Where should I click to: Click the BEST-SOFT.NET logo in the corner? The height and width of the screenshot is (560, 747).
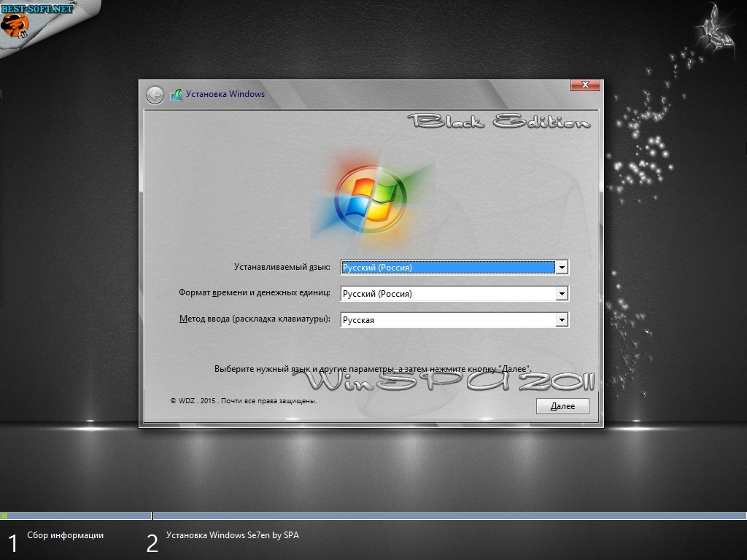point(37,21)
